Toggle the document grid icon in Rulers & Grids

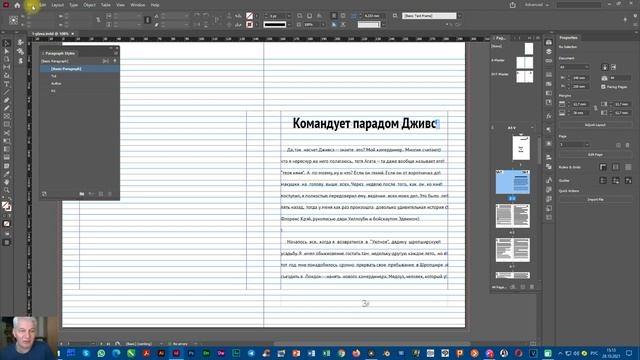(x=628, y=167)
